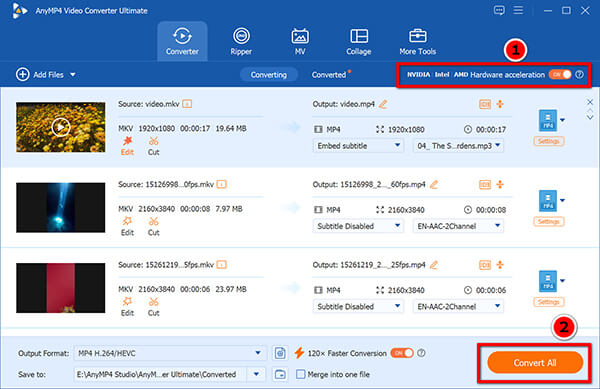Cut the 15261219...5fps.mkv file

[x=153, y=306]
